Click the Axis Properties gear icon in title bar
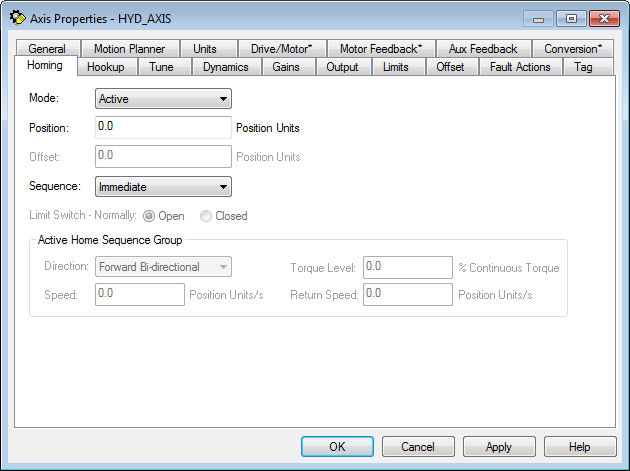Screen dimensions: 630x471 pyautogui.click(x=17, y=17)
